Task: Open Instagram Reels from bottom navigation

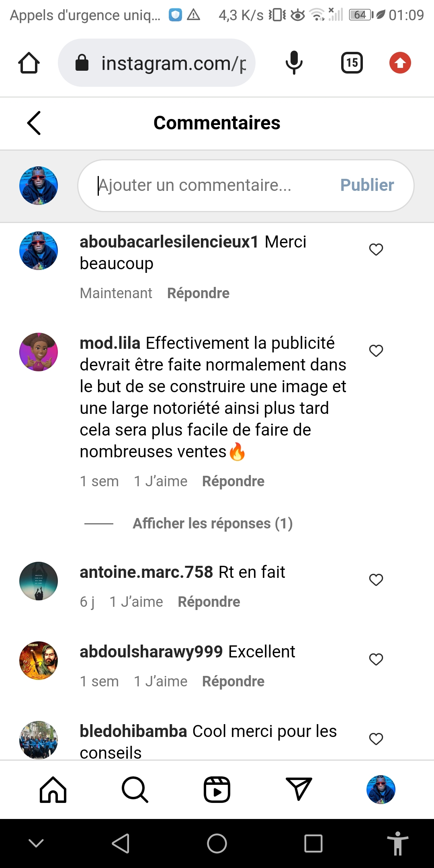Action: click(x=217, y=790)
